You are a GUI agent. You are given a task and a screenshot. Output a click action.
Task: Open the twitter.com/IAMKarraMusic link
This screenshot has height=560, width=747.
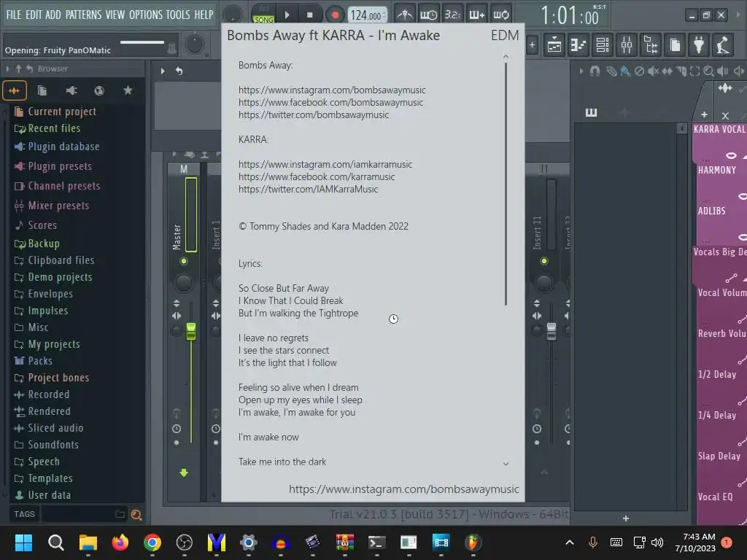309,189
